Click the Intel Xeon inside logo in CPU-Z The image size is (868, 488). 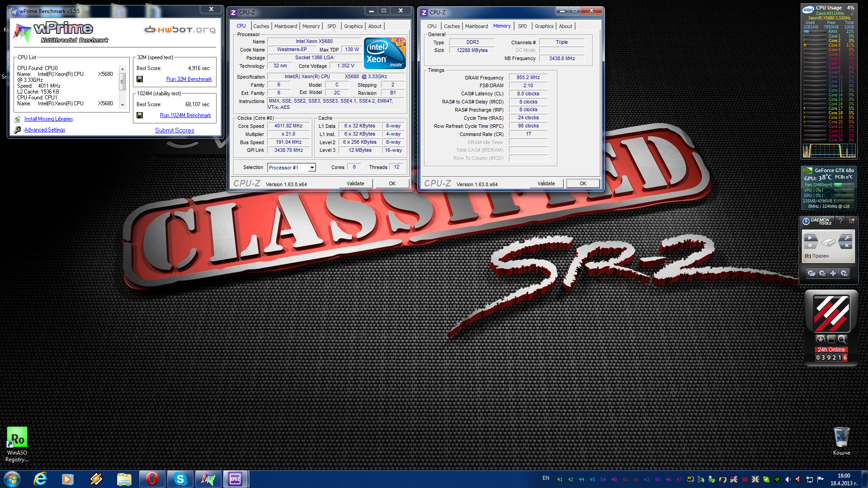pos(385,53)
